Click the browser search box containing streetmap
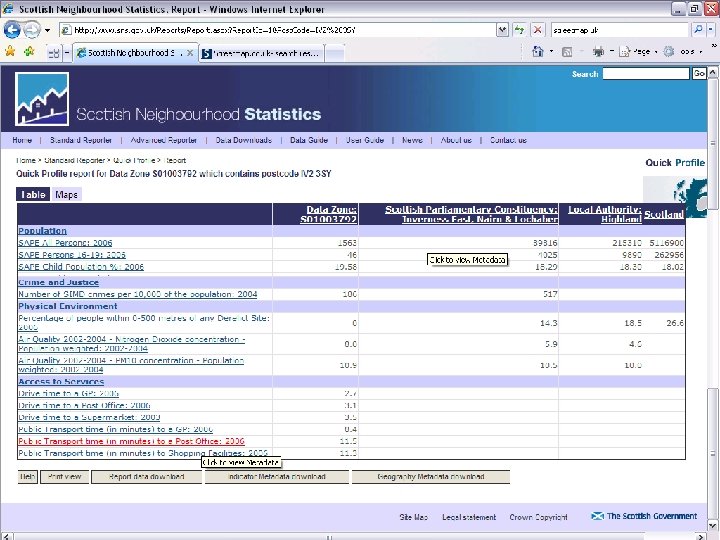Screen dimensions: 720x540 point(619,30)
